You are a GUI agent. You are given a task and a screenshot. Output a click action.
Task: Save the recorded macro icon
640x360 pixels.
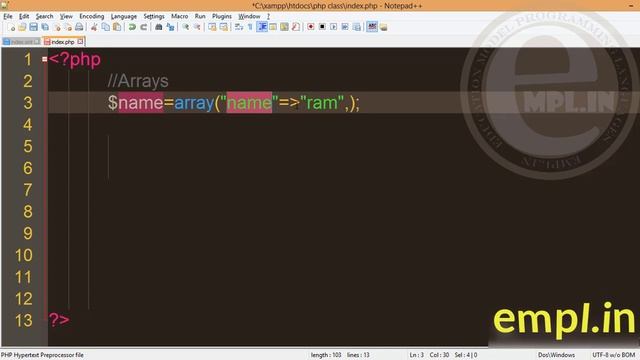click(357, 27)
